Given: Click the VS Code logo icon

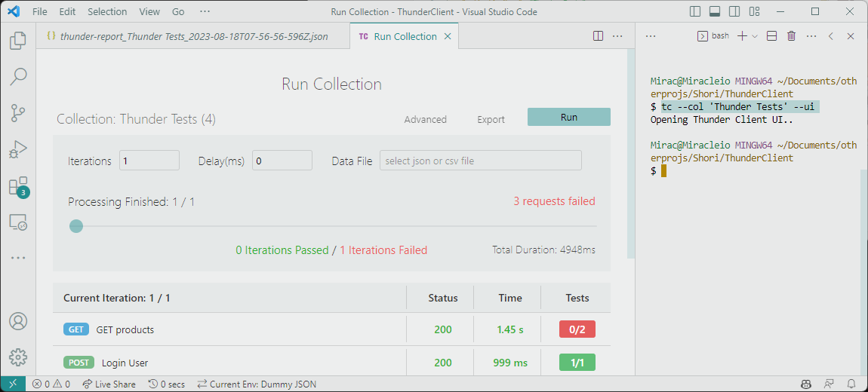Looking at the screenshot, I should pyautogui.click(x=14, y=11).
